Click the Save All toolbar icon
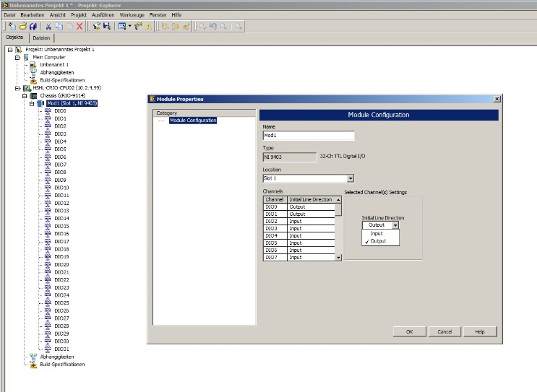The image size is (537, 392). pyautogui.click(x=33, y=26)
